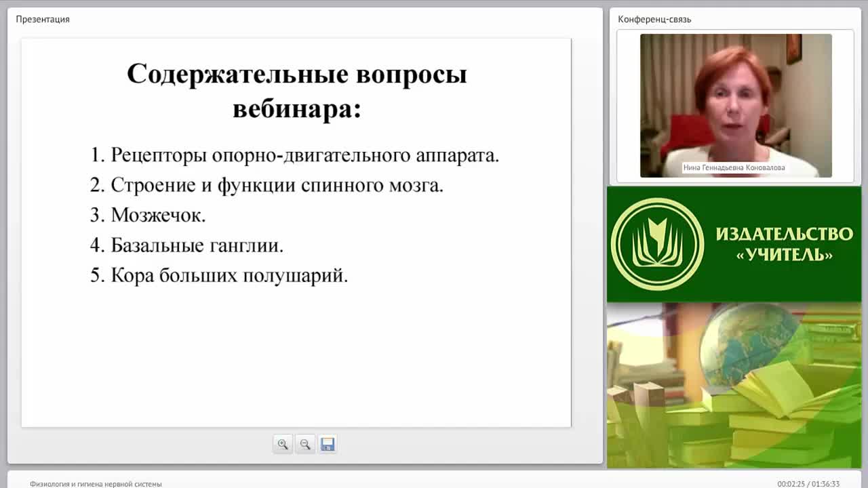Viewport: 868px width, 488px height.
Task: Click the speaker name label Нина Геннадьевна Коновалова
Action: click(734, 167)
